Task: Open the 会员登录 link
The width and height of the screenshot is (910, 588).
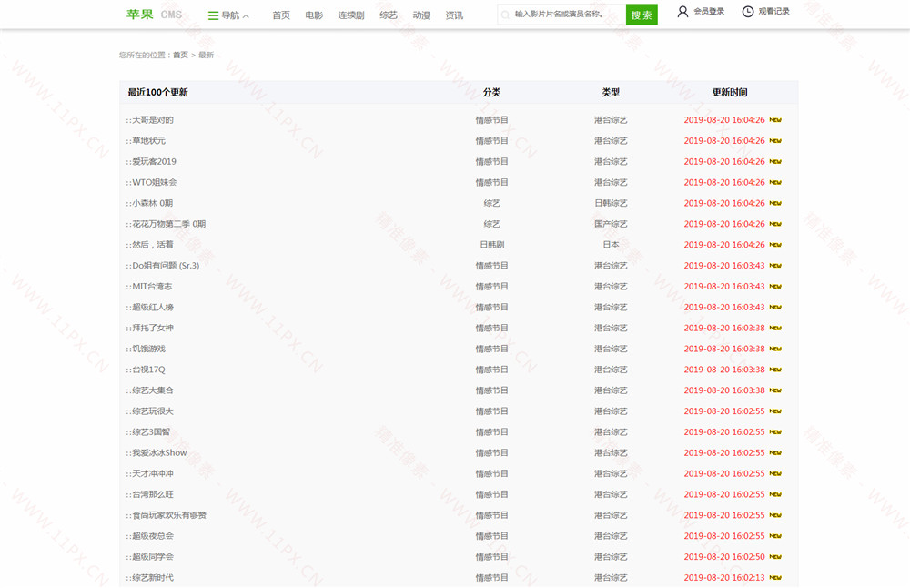Action: 709,12
